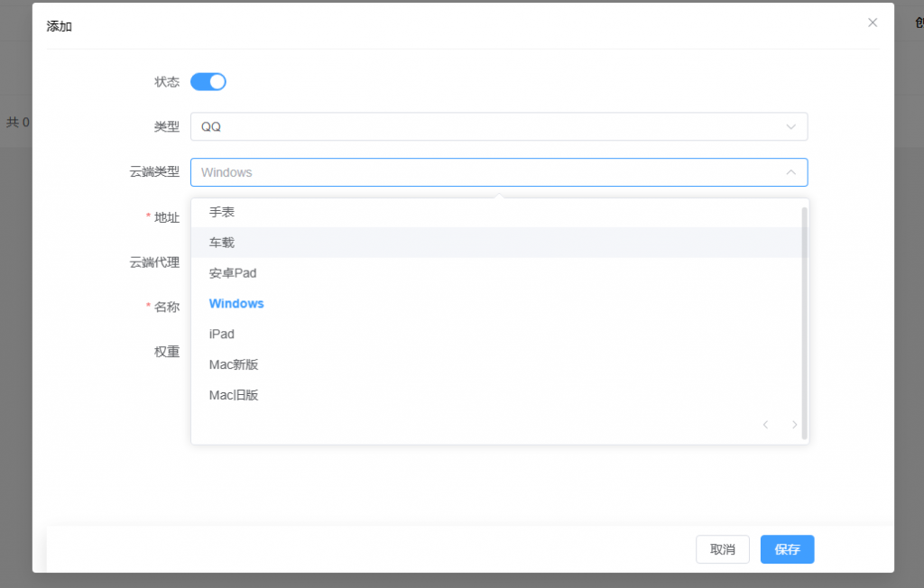Select the highlighted Windows option

click(236, 304)
